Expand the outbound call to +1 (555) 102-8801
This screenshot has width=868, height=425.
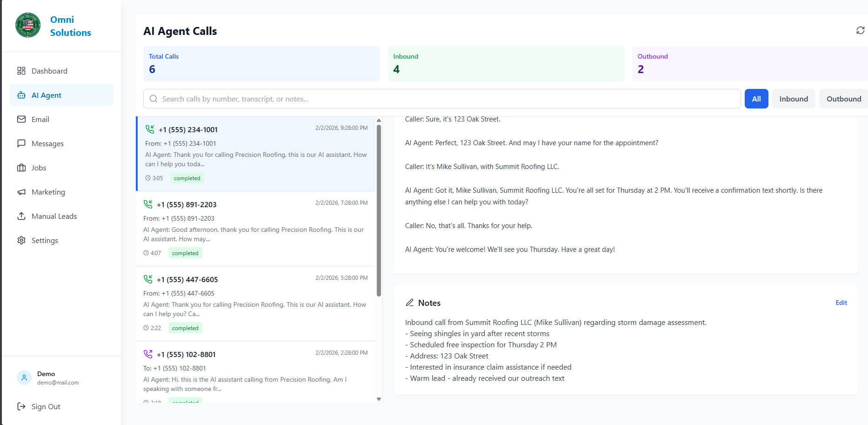pyautogui.click(x=255, y=372)
